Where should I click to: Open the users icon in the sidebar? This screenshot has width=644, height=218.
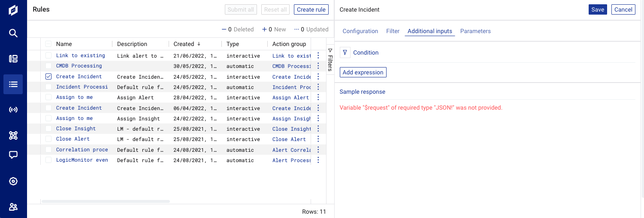coord(13,207)
